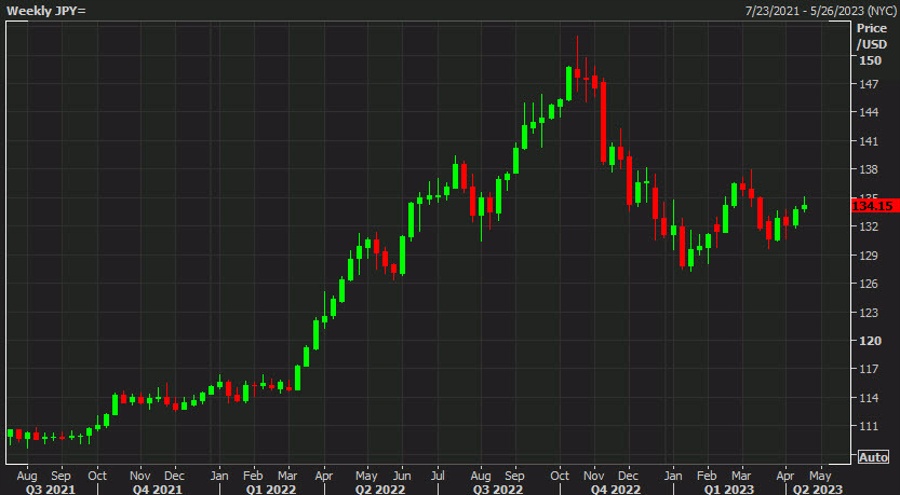Click the Q3 2022 quarter label
Viewport: 900px width, 495px height.
coord(499,489)
